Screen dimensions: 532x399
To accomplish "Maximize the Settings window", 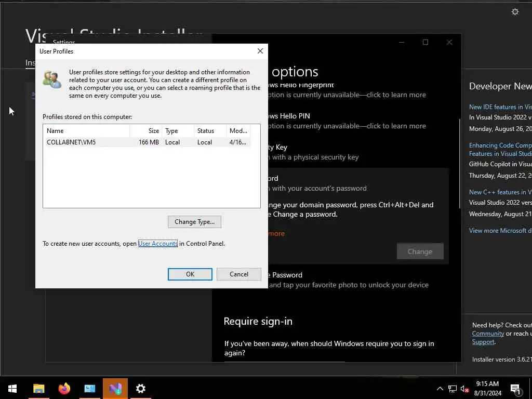I will pos(425,42).
